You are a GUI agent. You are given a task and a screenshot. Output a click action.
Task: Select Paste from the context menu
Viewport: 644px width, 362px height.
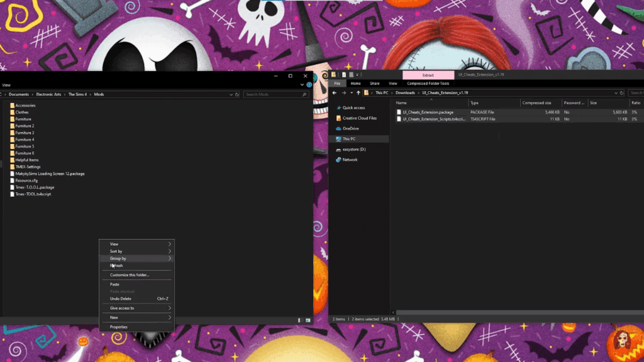tap(116, 284)
